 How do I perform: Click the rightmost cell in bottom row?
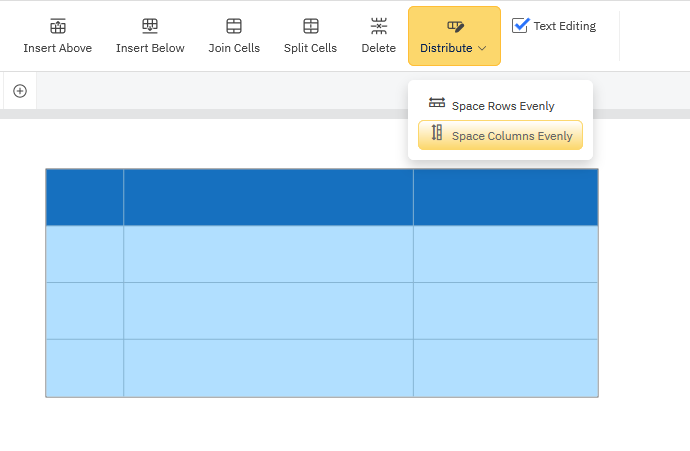(505, 368)
